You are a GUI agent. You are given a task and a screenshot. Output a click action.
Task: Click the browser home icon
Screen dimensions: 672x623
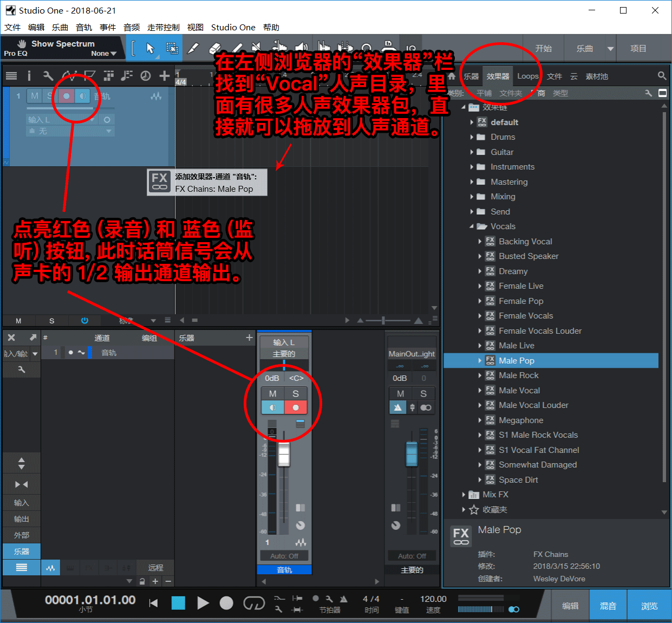[x=452, y=76]
